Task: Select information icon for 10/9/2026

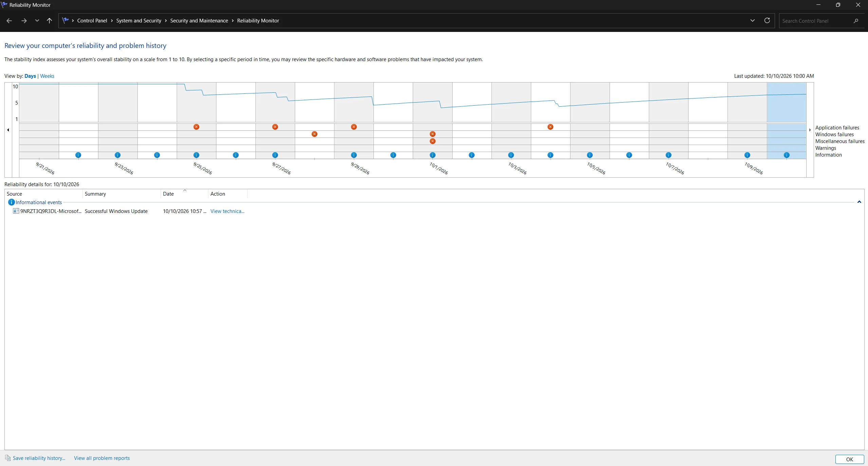Action: tap(747, 155)
